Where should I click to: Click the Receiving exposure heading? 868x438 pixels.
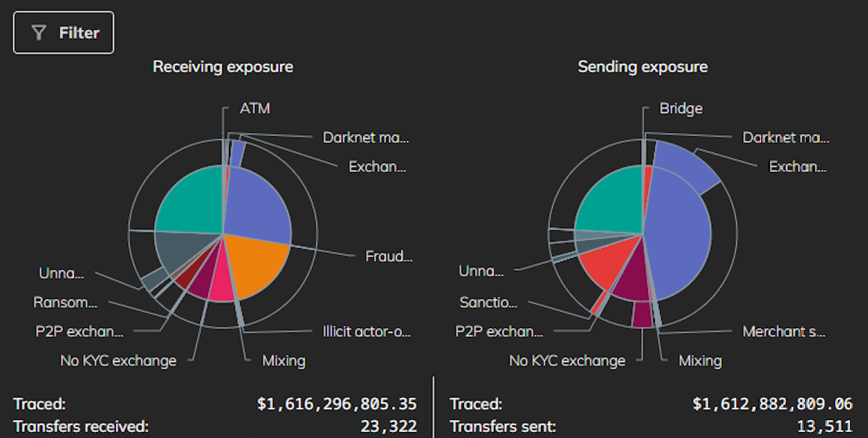coord(223,67)
